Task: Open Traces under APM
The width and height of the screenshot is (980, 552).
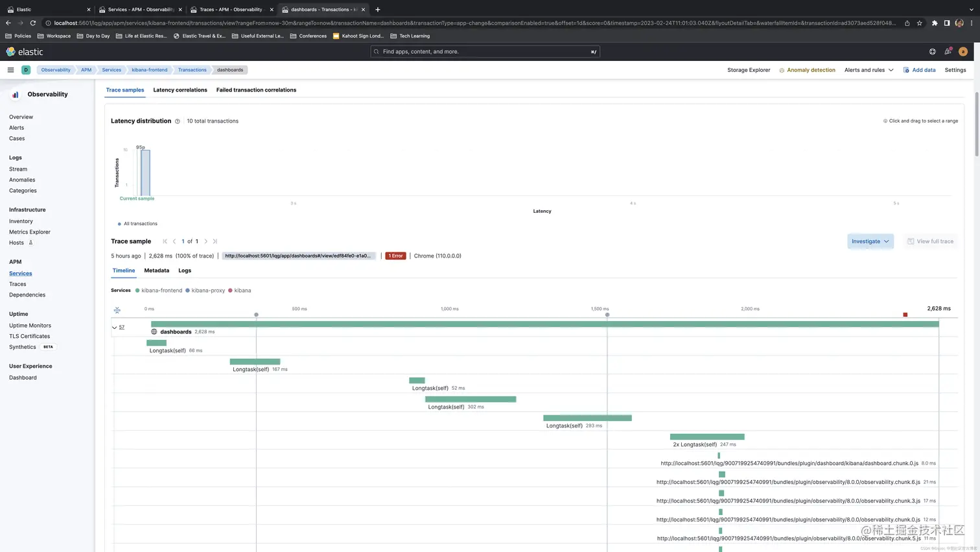Action: pyautogui.click(x=17, y=284)
